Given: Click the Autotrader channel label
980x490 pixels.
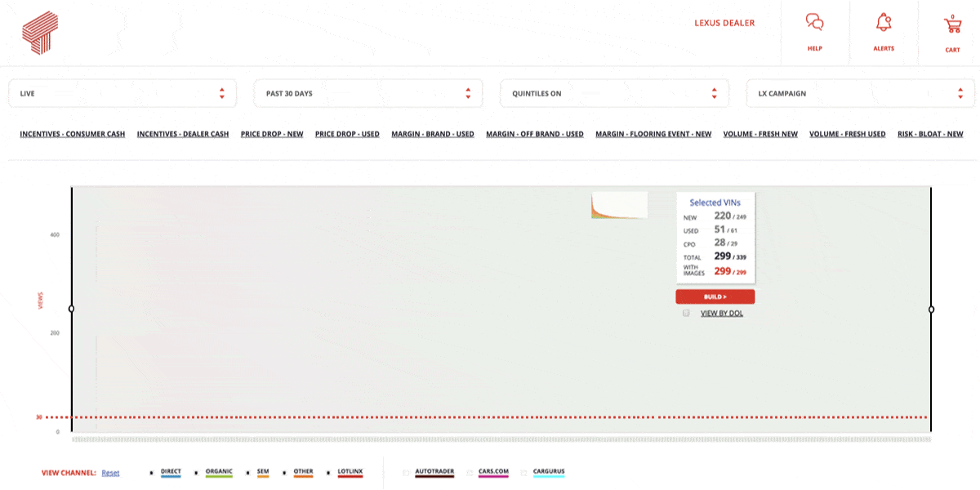Looking at the screenshot, I should (434, 471).
